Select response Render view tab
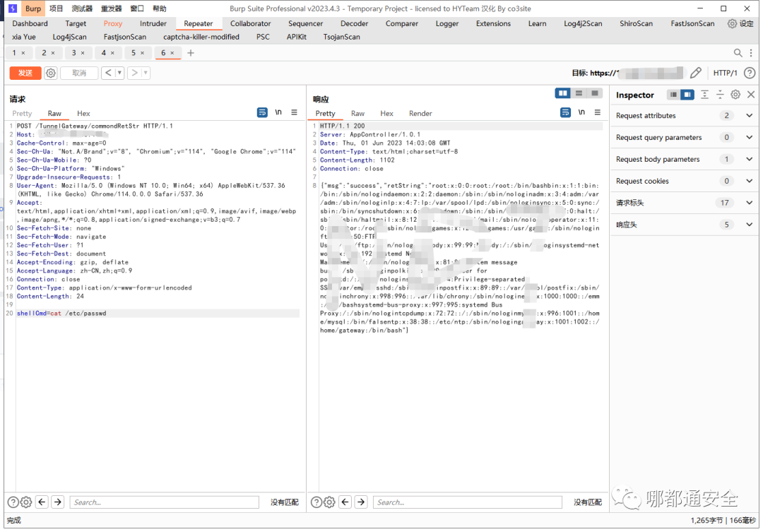The width and height of the screenshot is (763, 532). click(x=420, y=114)
